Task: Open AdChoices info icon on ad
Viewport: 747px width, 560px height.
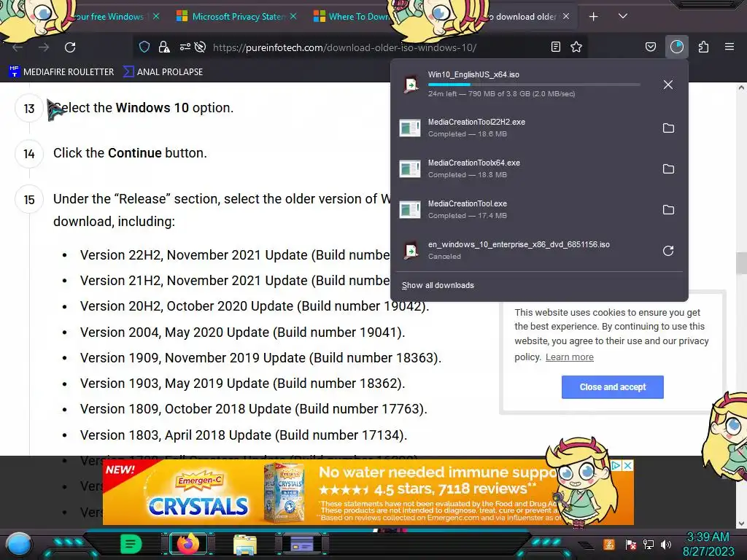Action: [616, 465]
